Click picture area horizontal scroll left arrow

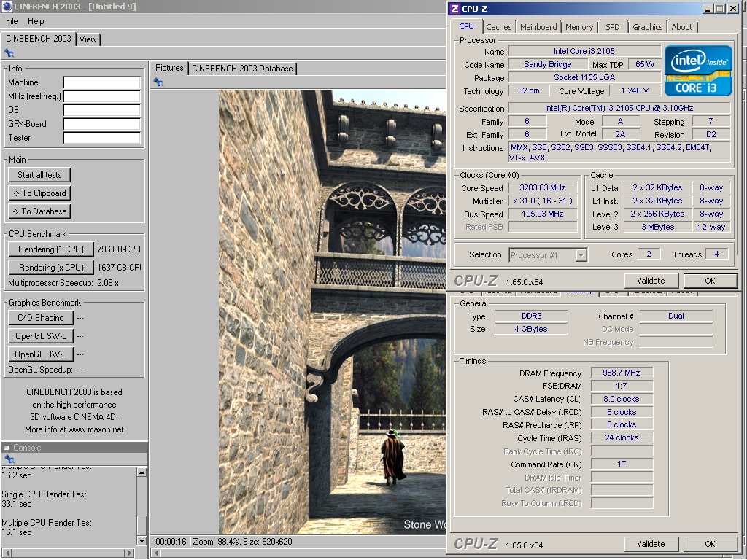point(156,553)
